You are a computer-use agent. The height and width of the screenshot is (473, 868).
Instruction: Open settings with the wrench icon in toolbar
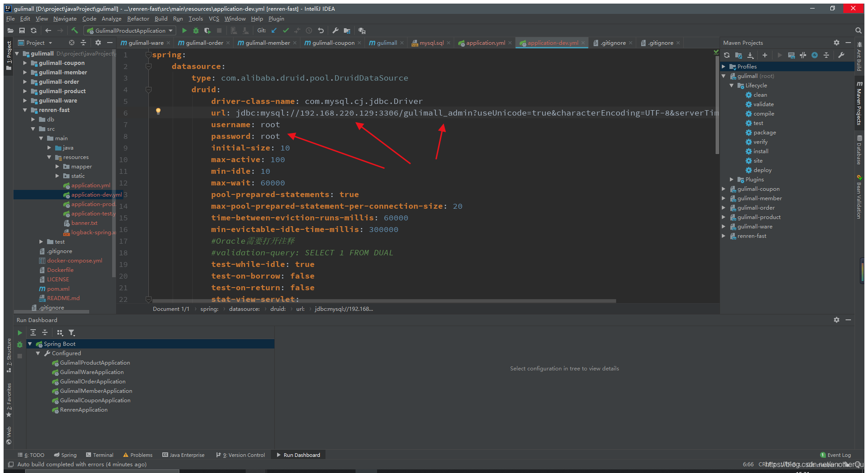(335, 30)
